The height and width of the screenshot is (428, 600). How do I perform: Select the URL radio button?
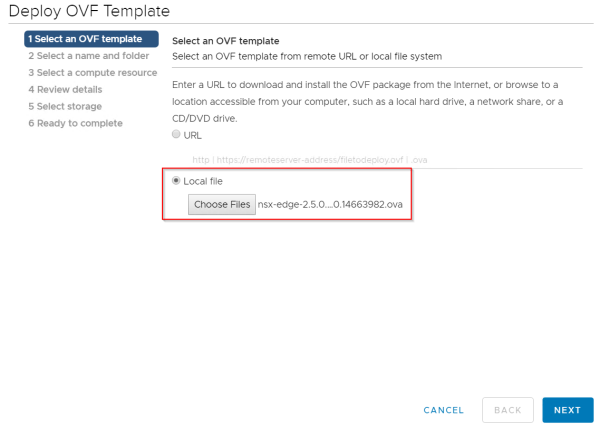pos(177,135)
